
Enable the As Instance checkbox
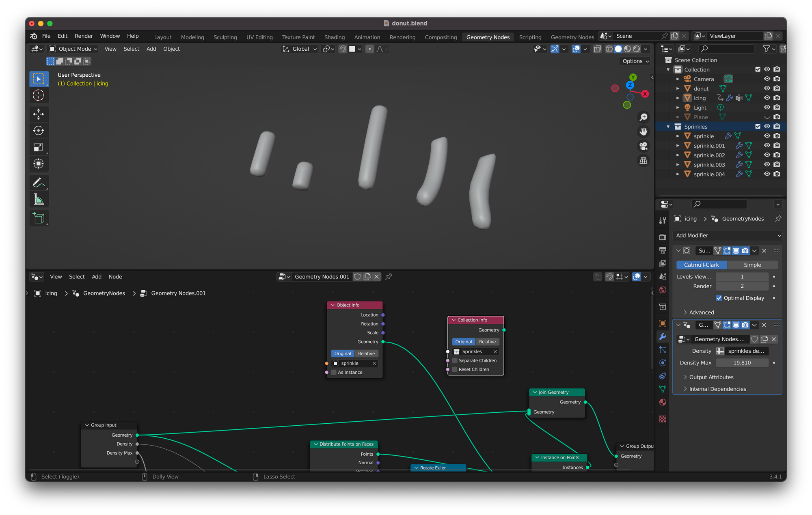click(334, 373)
